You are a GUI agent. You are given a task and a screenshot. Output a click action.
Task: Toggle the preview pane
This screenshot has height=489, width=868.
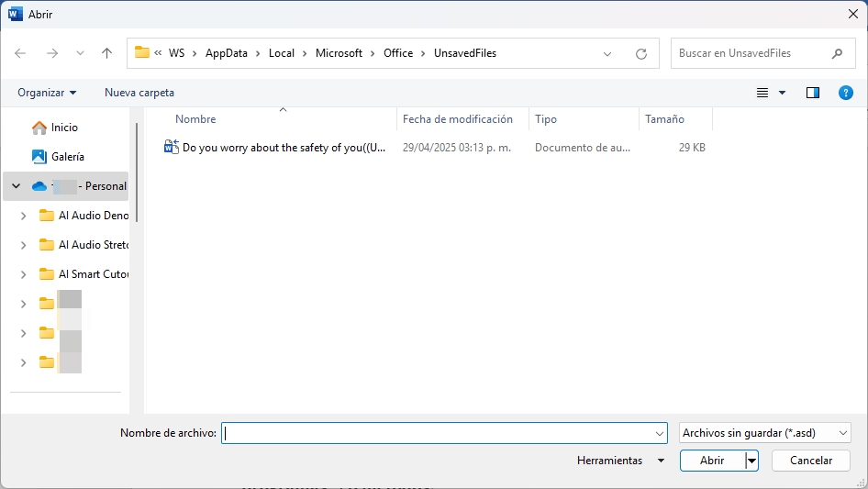813,93
